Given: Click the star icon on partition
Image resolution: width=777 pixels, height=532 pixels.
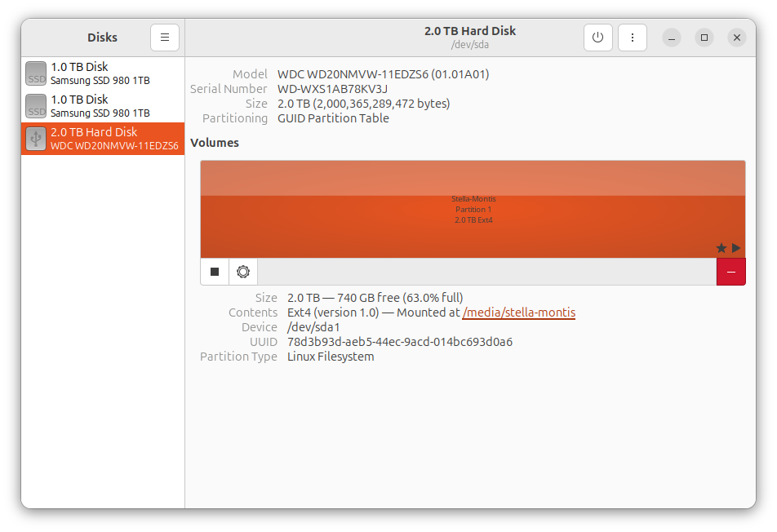Looking at the screenshot, I should 721,248.
